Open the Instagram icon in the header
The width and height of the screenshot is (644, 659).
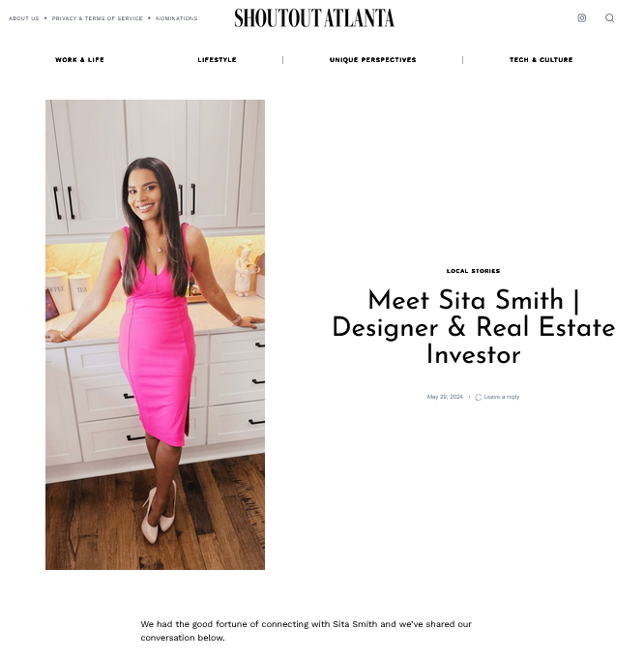[582, 17]
